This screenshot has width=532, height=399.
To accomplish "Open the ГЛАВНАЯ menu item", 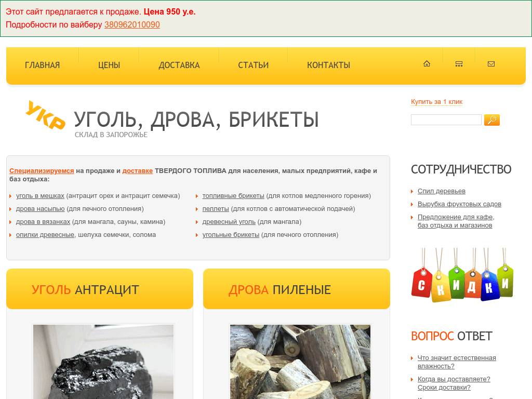I will pyautogui.click(x=42, y=65).
